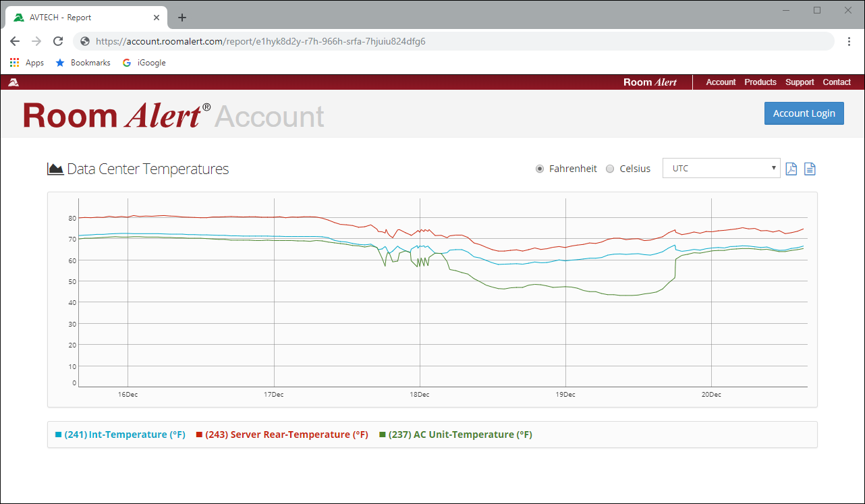The width and height of the screenshot is (865, 504).
Task: Open the Products link
Action: point(760,82)
